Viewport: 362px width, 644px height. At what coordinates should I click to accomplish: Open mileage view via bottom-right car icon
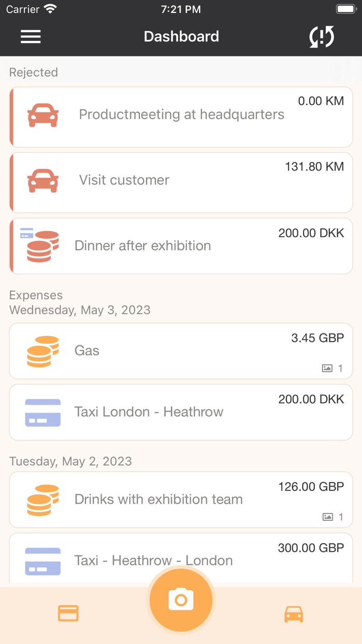(x=293, y=613)
